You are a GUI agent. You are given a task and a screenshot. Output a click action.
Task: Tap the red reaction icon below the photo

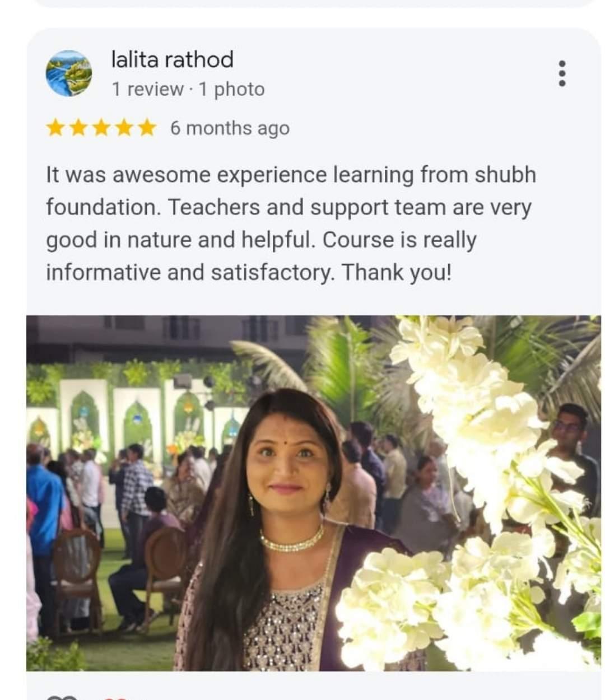coord(116,698)
